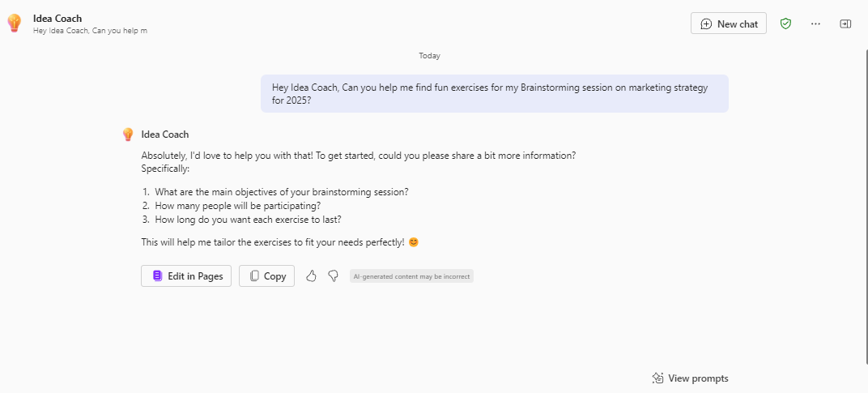Click the Today date separator

[429, 56]
